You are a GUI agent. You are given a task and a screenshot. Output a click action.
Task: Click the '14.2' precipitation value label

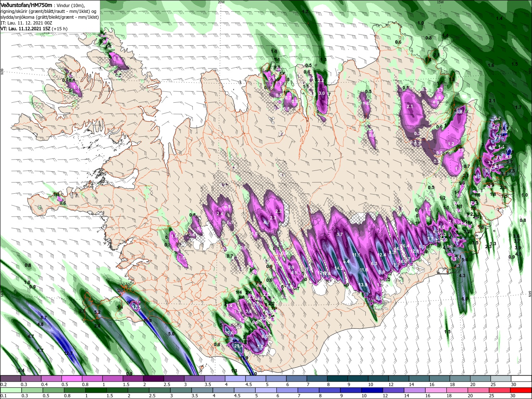tap(339, 268)
